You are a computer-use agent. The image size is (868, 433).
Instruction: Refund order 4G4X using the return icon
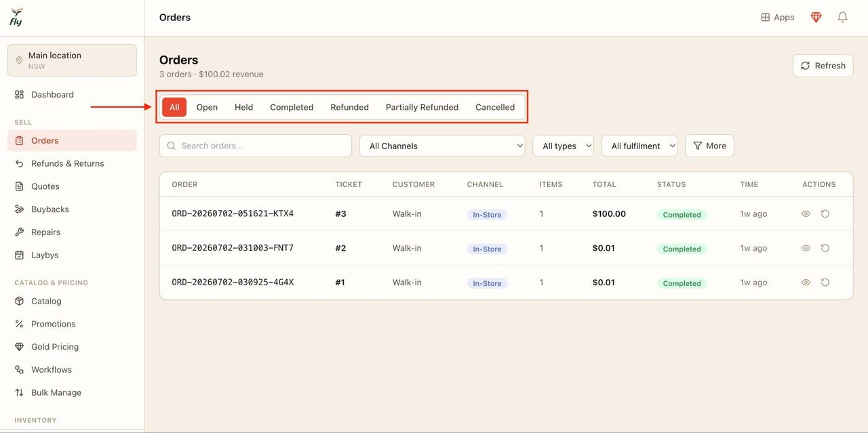(825, 283)
